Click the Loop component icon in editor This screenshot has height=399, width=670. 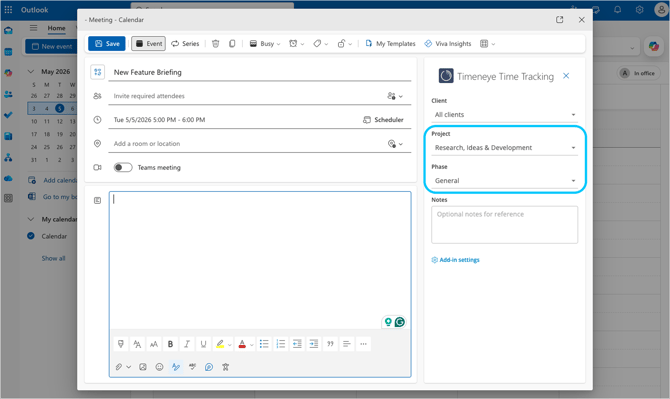point(209,367)
